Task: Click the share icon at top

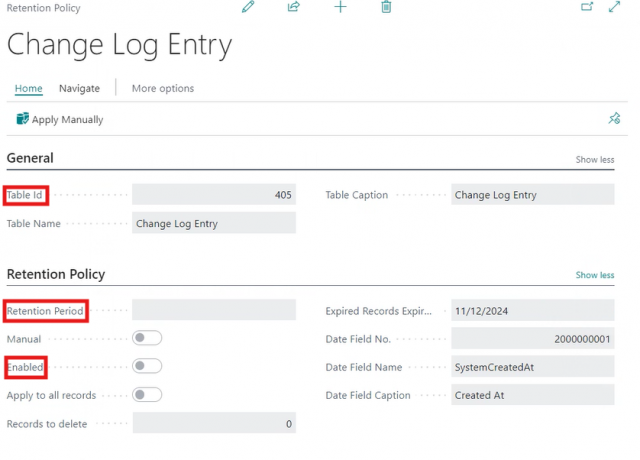Action: point(294,8)
